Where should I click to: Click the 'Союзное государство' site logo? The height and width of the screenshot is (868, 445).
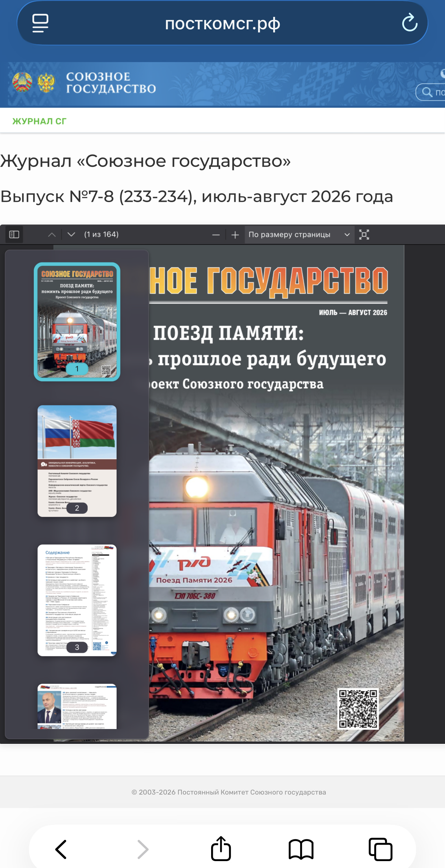pyautogui.click(x=84, y=83)
